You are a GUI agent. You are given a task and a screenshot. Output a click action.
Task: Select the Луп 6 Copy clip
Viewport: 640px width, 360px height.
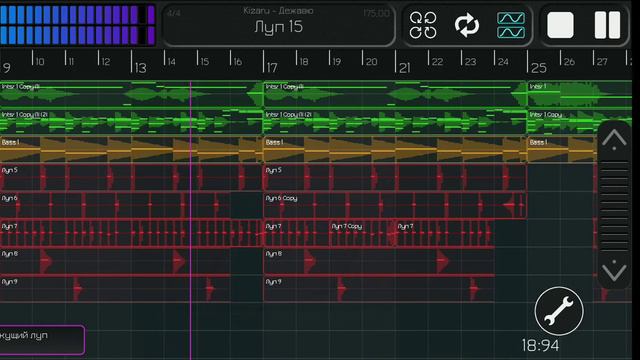pyautogui.click(x=395, y=206)
